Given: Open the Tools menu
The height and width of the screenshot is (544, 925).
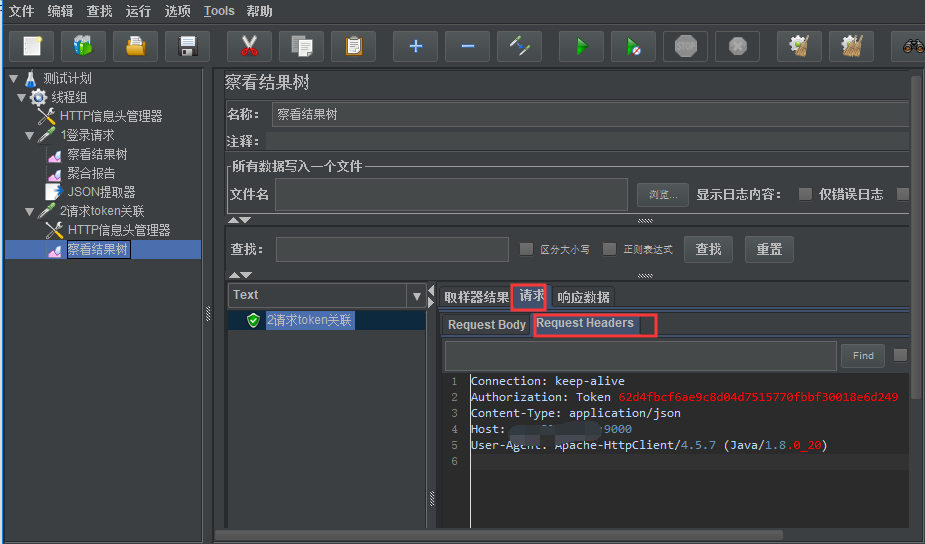Looking at the screenshot, I should [219, 11].
